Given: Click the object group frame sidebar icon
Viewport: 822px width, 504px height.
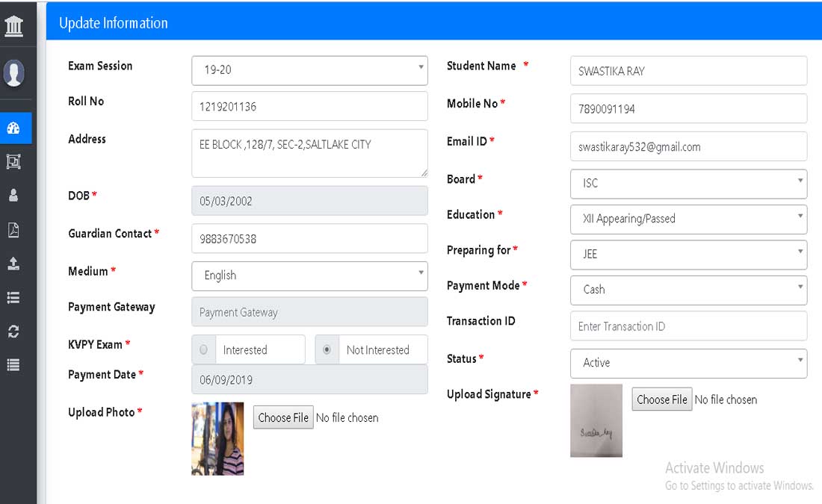Looking at the screenshot, I should 13,161.
